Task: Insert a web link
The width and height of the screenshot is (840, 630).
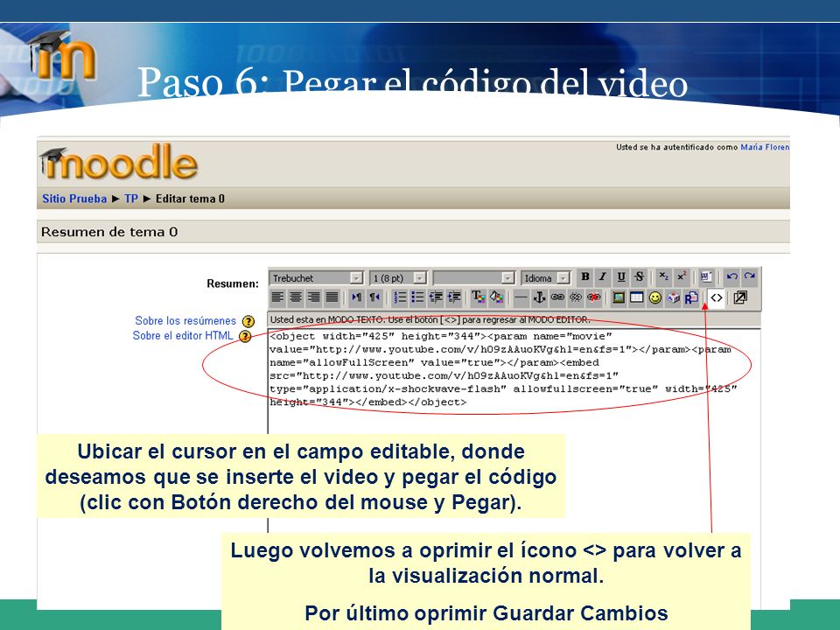Action: 557,297
